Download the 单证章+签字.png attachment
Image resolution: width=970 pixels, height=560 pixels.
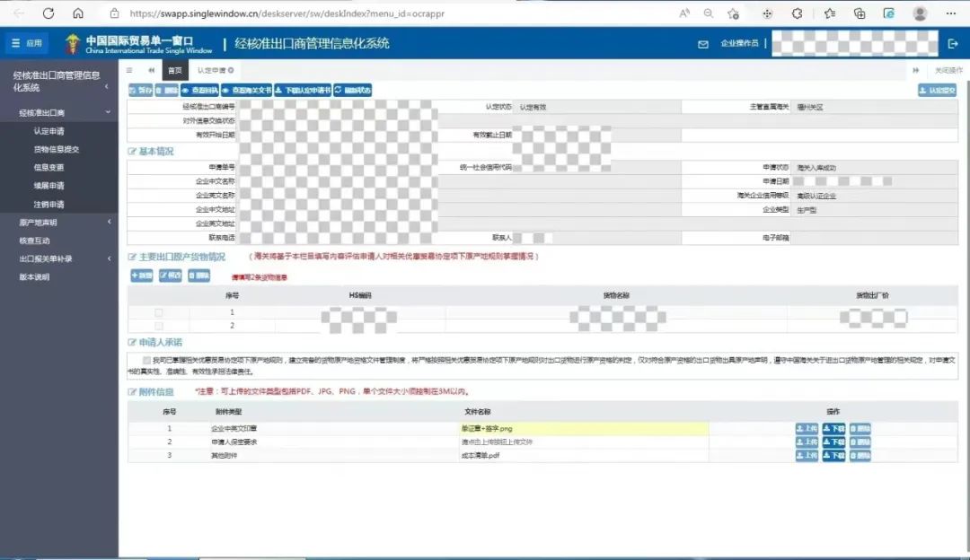click(833, 429)
